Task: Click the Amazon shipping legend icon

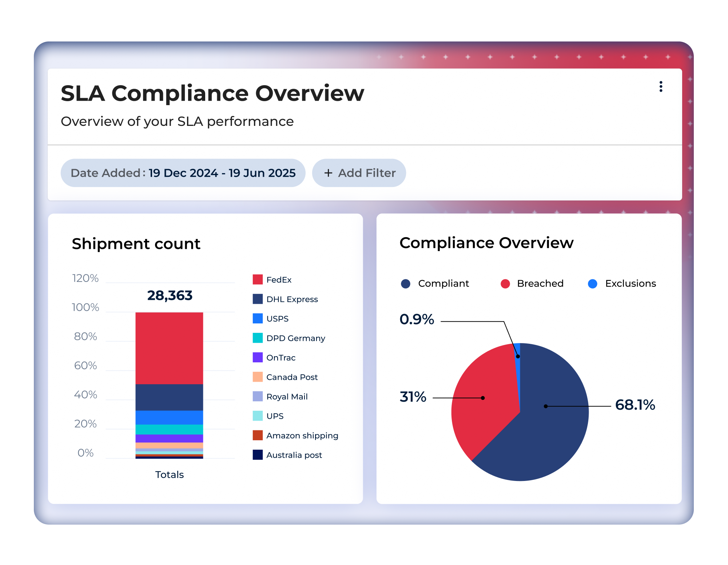Action: point(258,435)
